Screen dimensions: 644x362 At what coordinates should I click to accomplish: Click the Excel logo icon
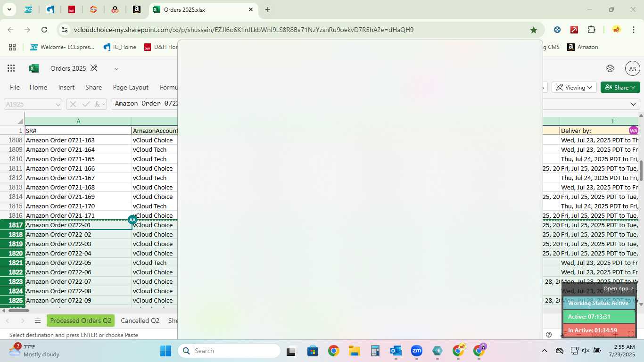click(34, 68)
